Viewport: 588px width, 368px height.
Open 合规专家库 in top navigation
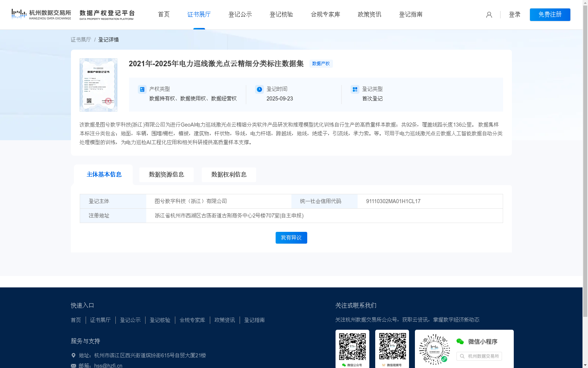pos(325,14)
